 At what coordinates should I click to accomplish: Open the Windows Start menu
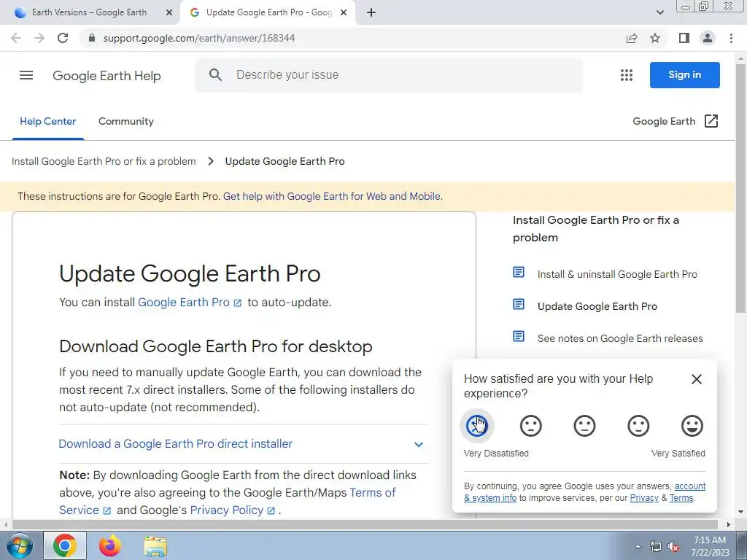click(x=20, y=545)
